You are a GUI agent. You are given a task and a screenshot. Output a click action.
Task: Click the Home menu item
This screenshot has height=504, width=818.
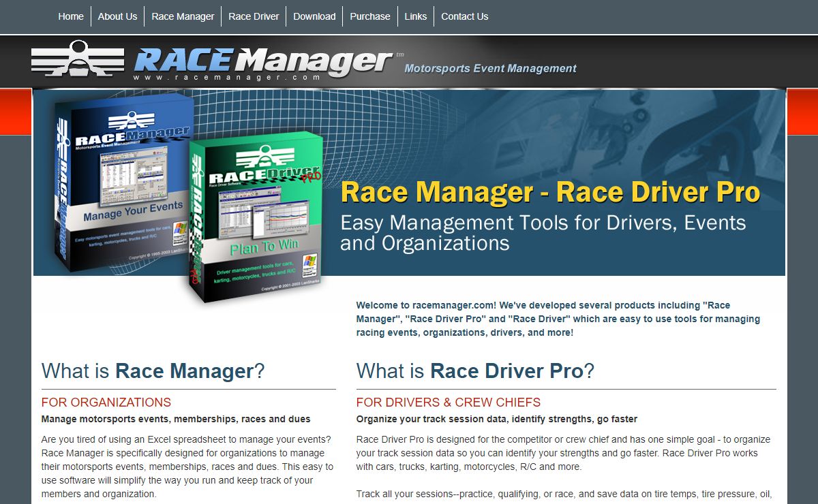71,16
